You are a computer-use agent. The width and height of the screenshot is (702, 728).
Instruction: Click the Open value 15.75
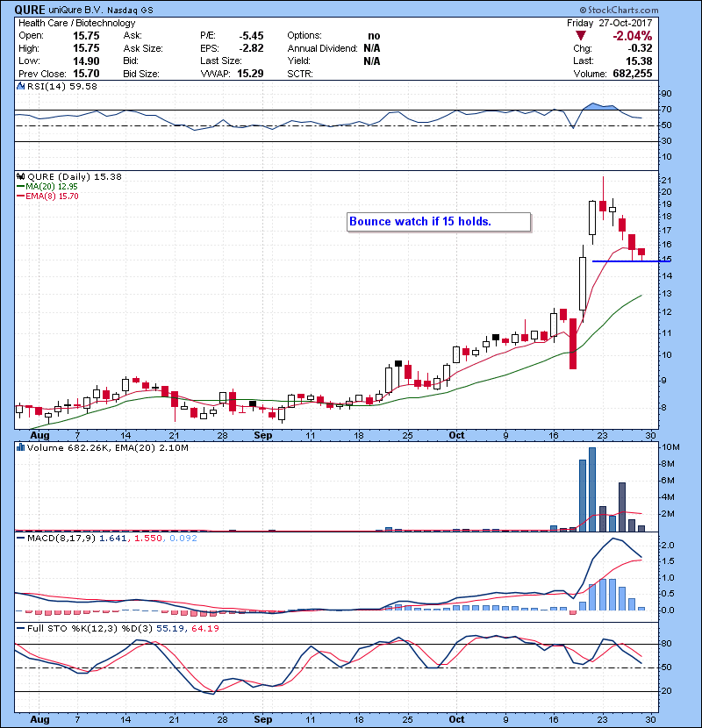tap(86, 36)
